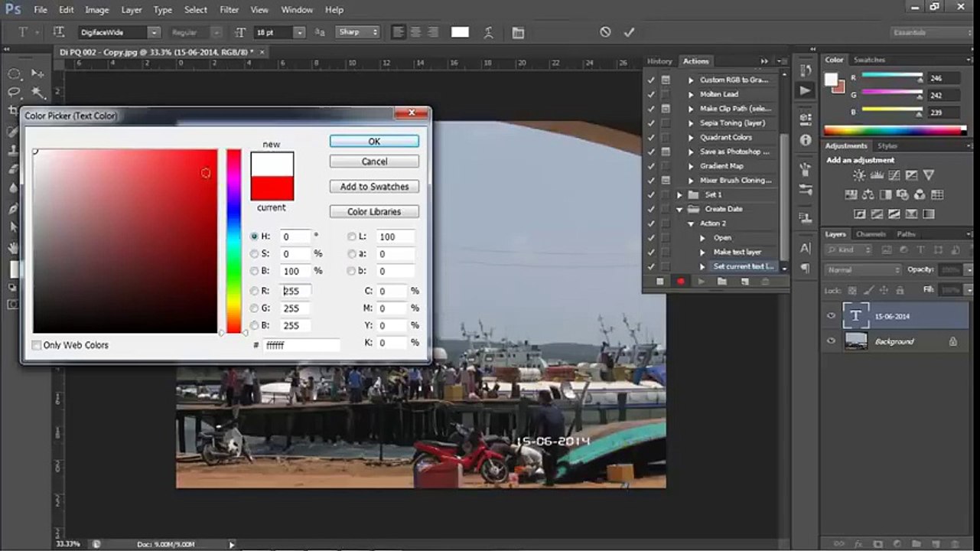Image resolution: width=980 pixels, height=551 pixels.
Task: Toggle the Character and Paragraph panels icon
Action: pos(518,32)
